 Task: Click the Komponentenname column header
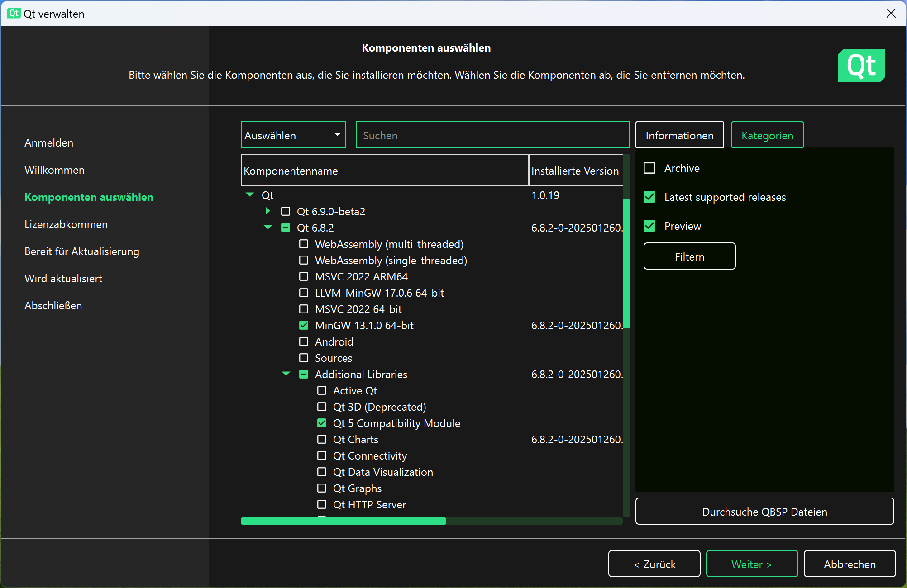click(385, 171)
